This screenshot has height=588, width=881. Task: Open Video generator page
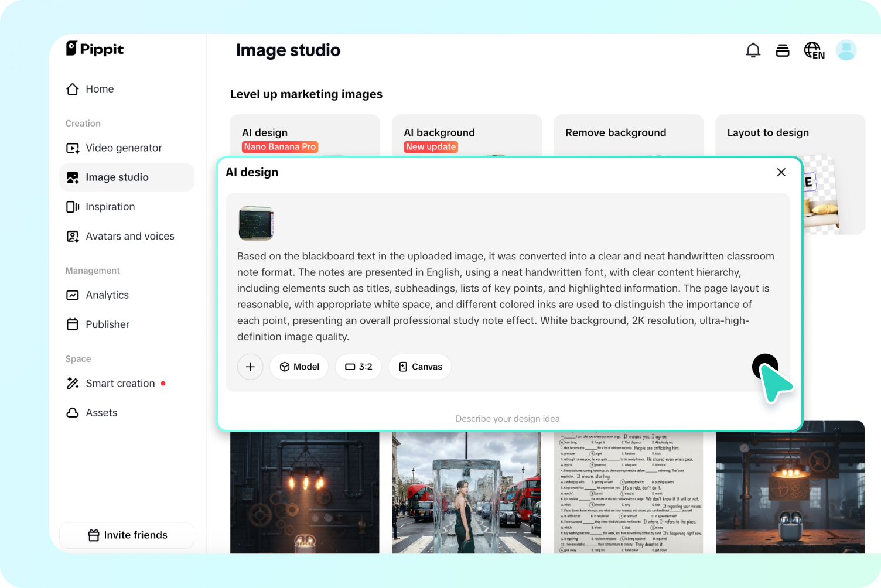[123, 148]
